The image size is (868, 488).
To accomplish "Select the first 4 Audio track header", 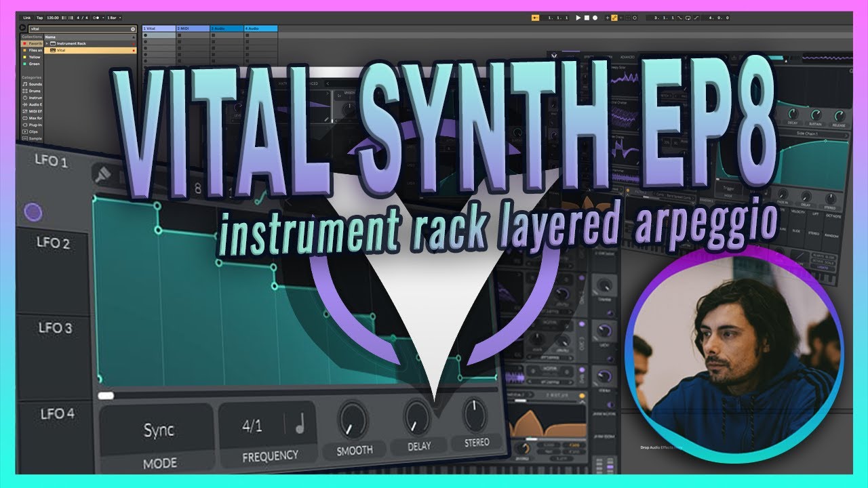I will [x=260, y=28].
